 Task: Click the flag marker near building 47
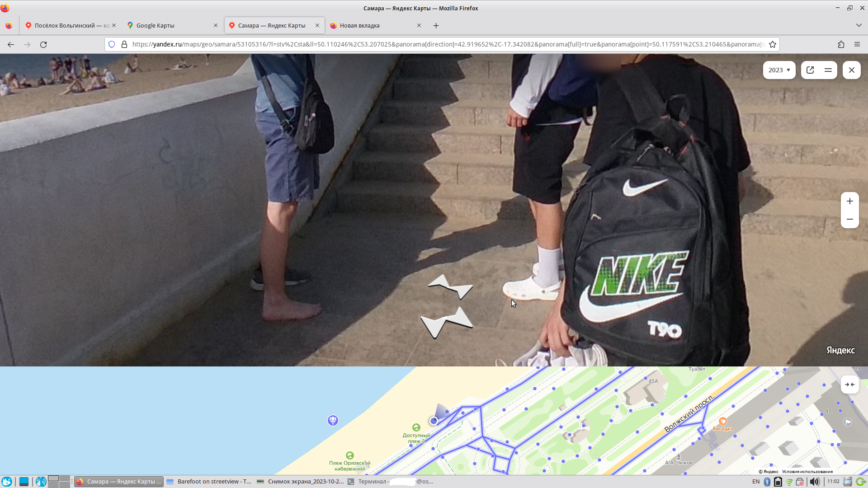(848, 422)
